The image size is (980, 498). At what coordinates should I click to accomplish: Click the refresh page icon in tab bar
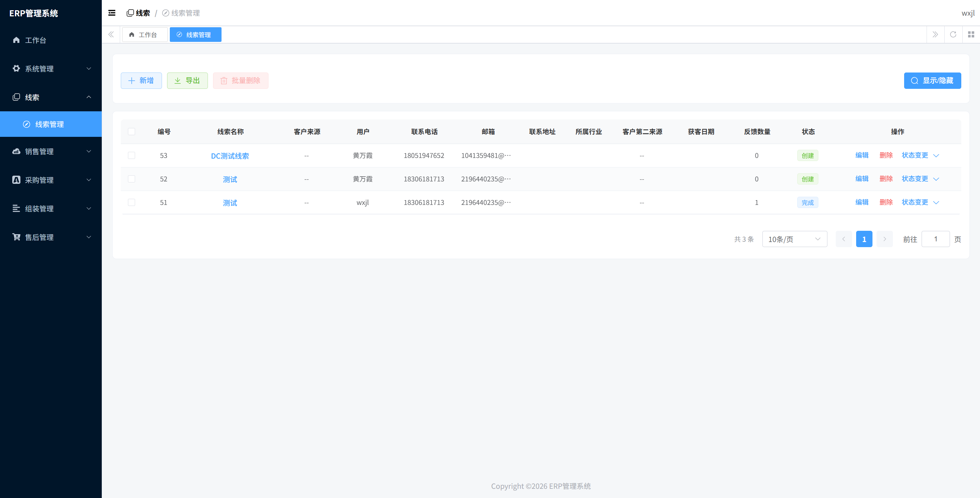pyautogui.click(x=953, y=35)
